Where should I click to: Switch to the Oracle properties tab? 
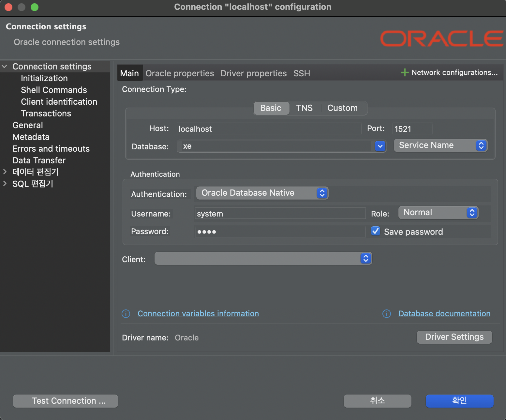[180, 73]
